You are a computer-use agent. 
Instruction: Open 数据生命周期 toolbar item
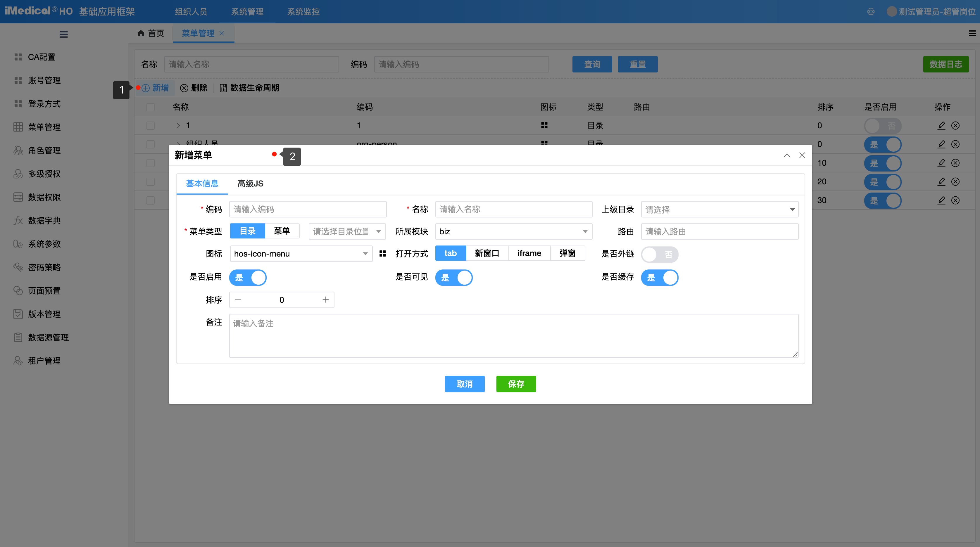(250, 88)
